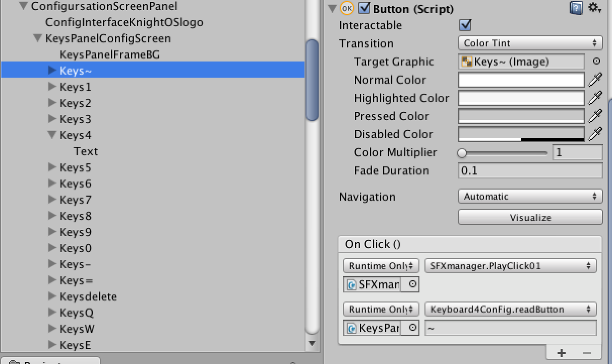Click the Fade Duration input field

click(x=530, y=170)
